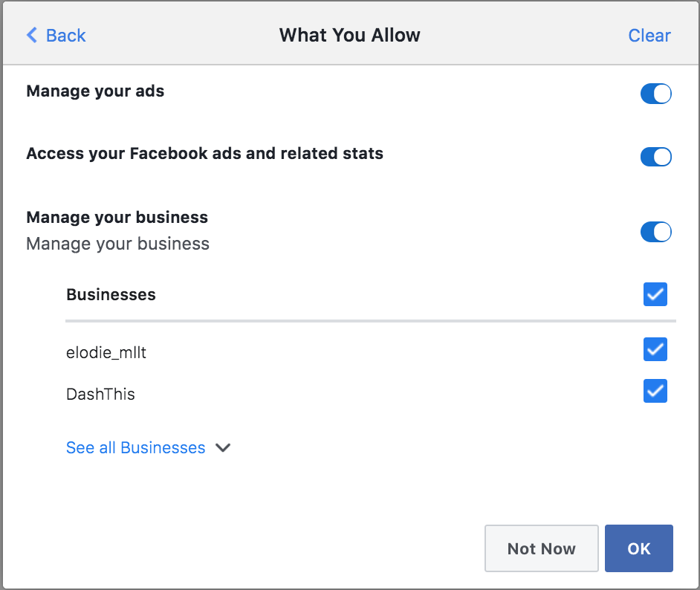Dismiss with the Not Now button
The width and height of the screenshot is (700, 590).
click(542, 548)
